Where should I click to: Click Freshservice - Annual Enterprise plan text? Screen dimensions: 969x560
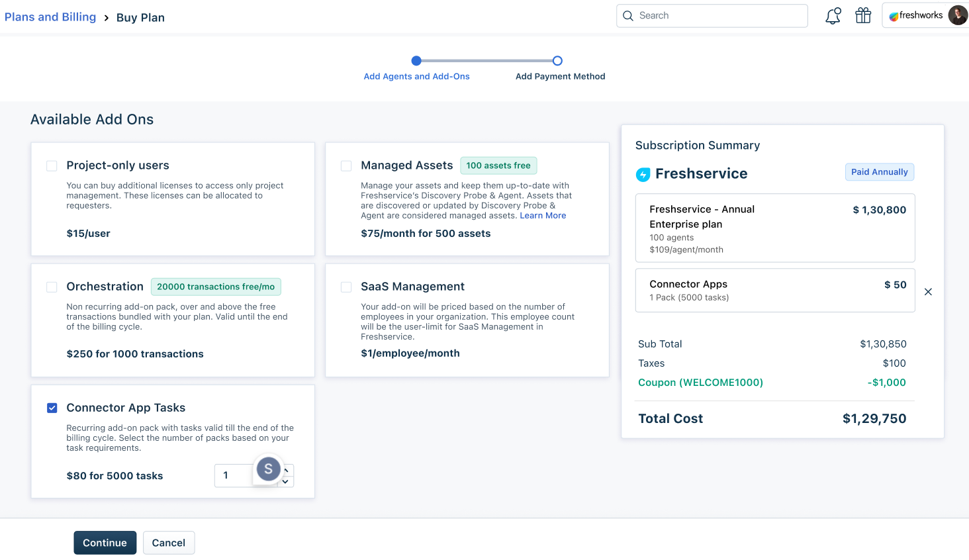click(x=702, y=217)
